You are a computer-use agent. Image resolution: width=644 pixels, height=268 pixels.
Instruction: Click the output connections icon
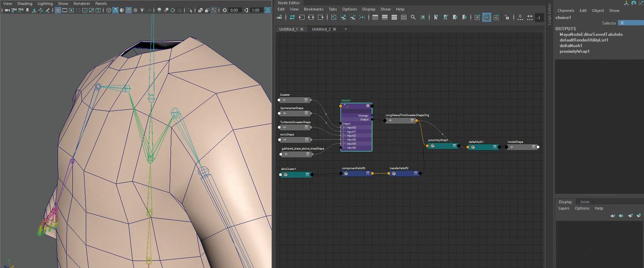click(320, 17)
